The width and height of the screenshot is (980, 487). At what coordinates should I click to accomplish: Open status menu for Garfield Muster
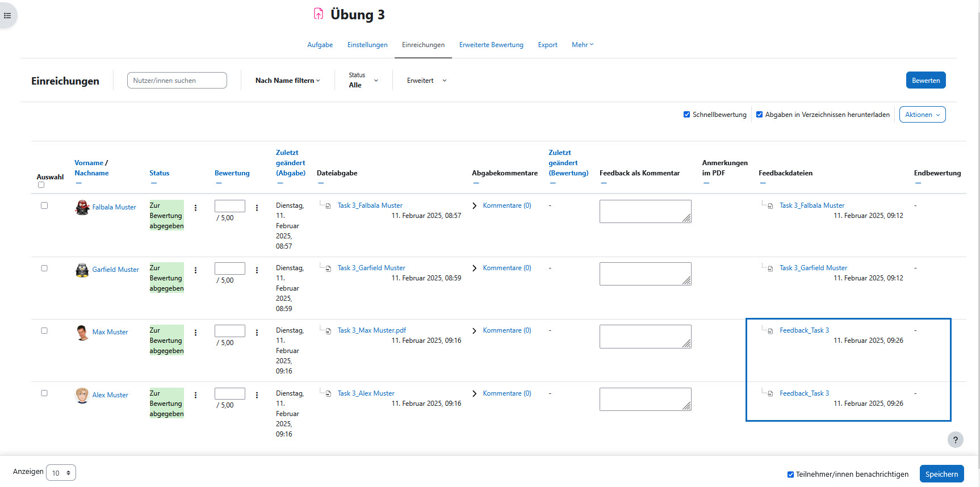pos(196,270)
